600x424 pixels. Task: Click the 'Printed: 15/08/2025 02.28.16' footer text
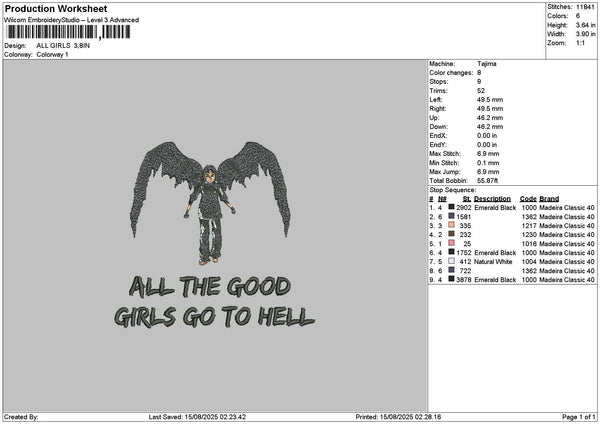tap(398, 417)
